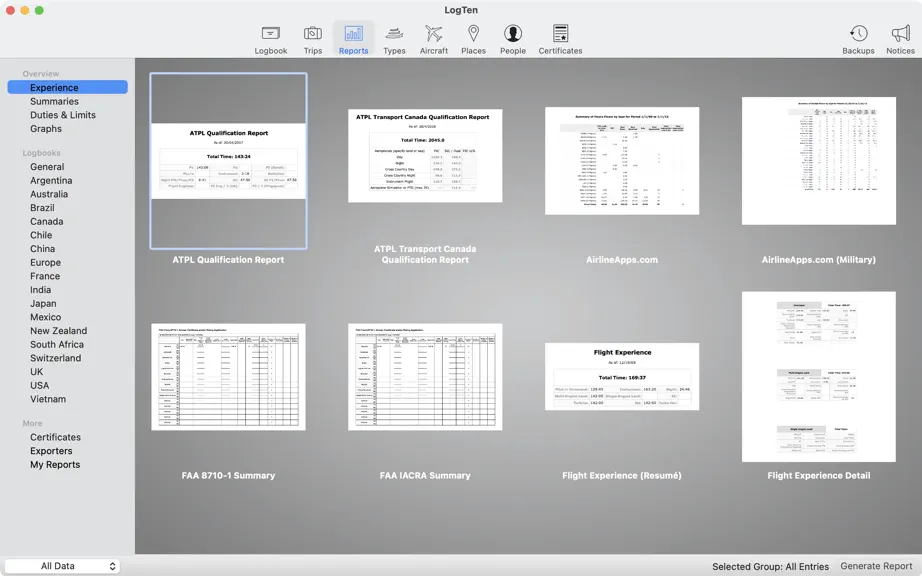Select Graphs under Overview
This screenshot has width=922, height=576.
(46, 128)
